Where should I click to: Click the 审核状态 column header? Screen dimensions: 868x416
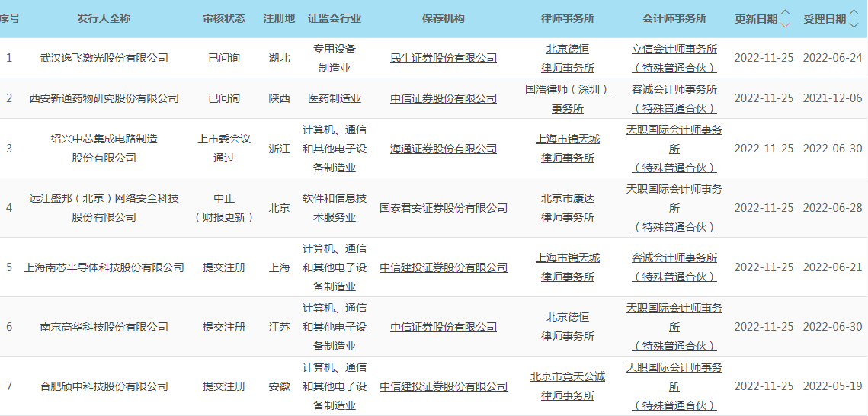pos(224,18)
